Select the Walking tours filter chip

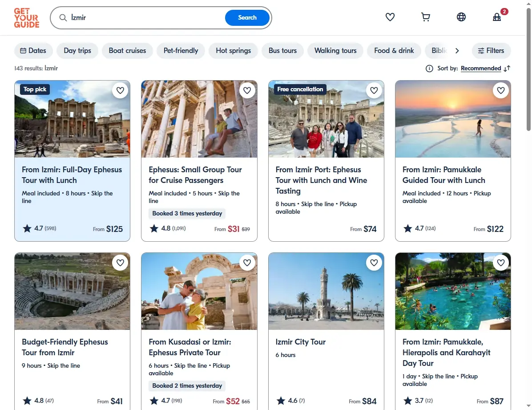[x=335, y=51]
